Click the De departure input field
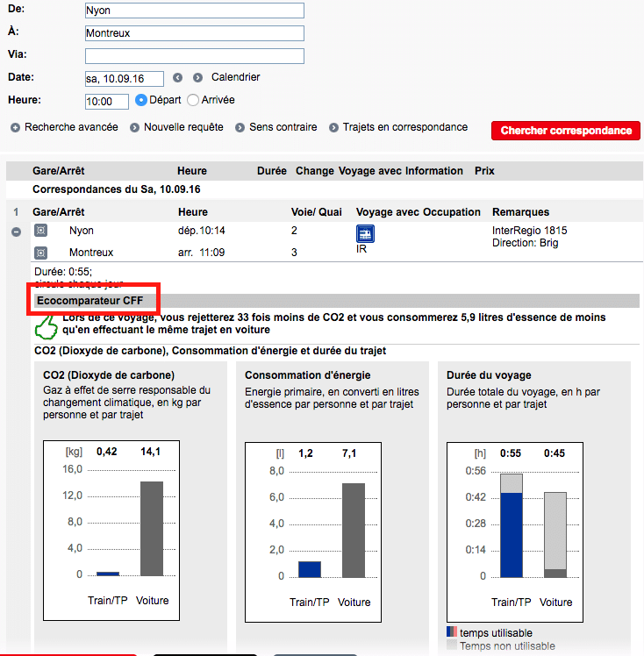This screenshot has width=644, height=656. pyautogui.click(x=195, y=11)
